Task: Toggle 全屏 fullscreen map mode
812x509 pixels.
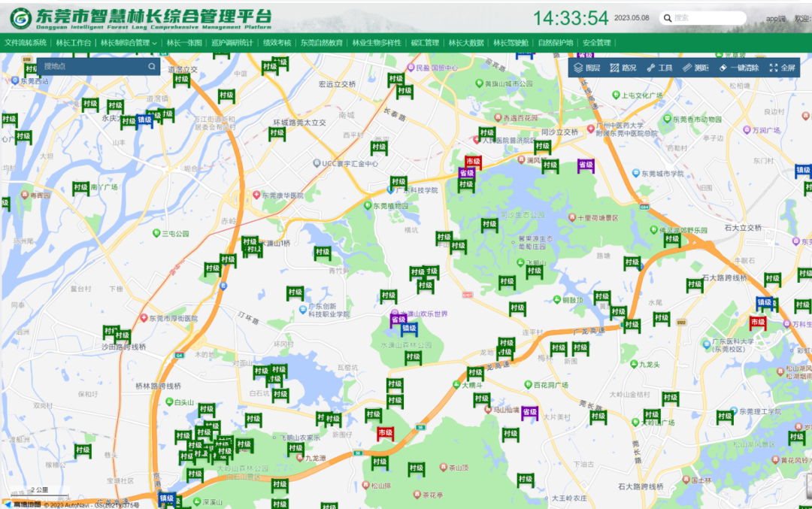Action: click(782, 68)
